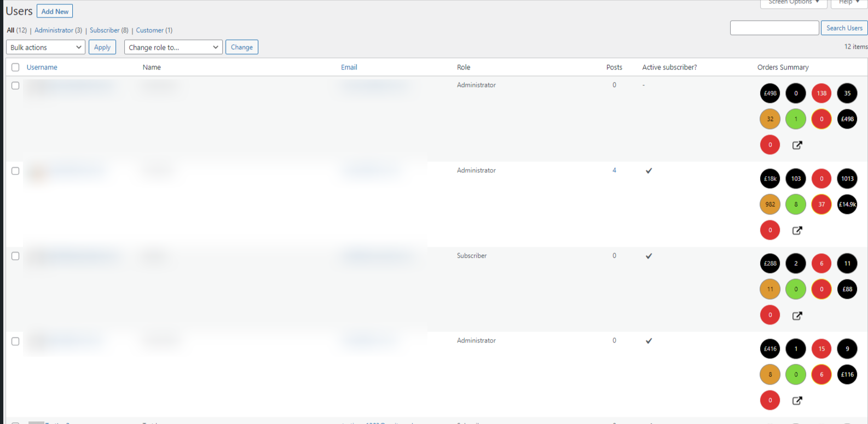This screenshot has height=424, width=868.
Task: Click the Role column header
Action: pyautogui.click(x=464, y=67)
